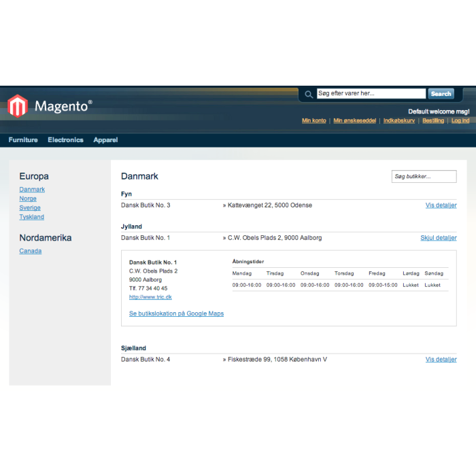Viewport: 476px width, 476px height.
Task: Open the Indkøbskurv cart link
Action: tap(399, 120)
